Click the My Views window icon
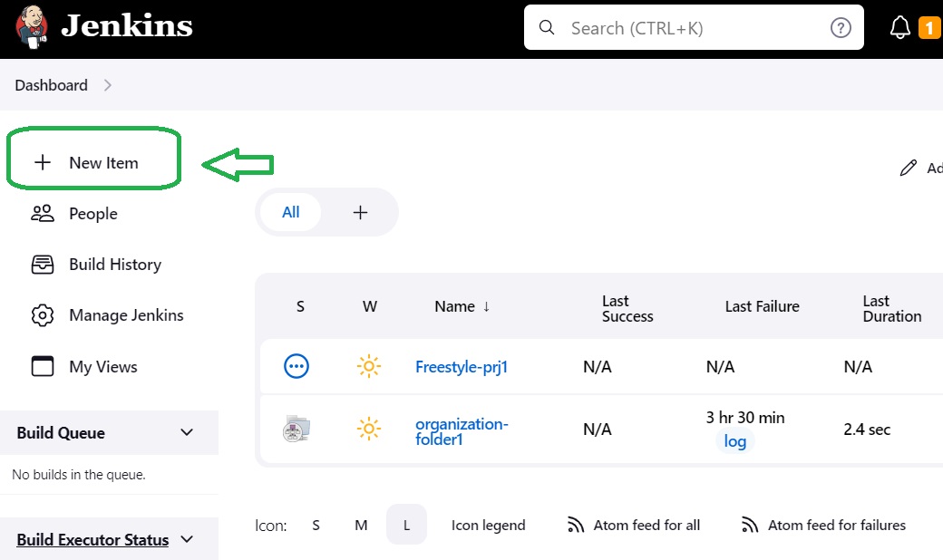The height and width of the screenshot is (560, 943). [42, 366]
